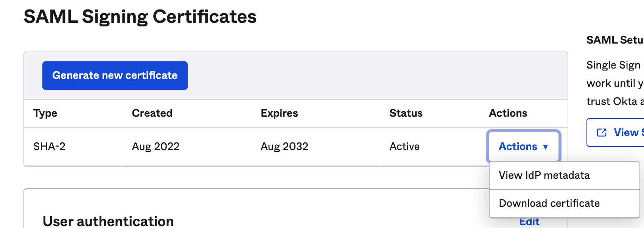This screenshot has width=644, height=228.
Task: Click the Expires column header
Action: [279, 113]
